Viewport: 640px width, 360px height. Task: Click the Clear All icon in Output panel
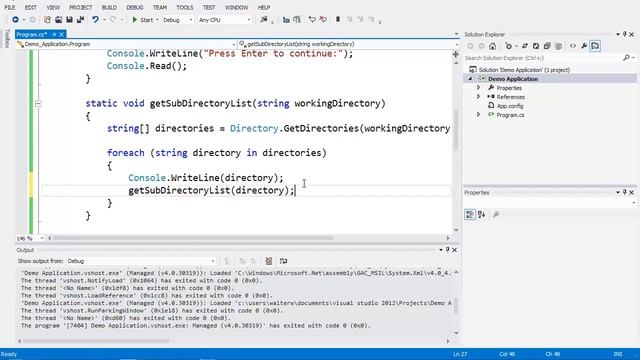coord(269,261)
